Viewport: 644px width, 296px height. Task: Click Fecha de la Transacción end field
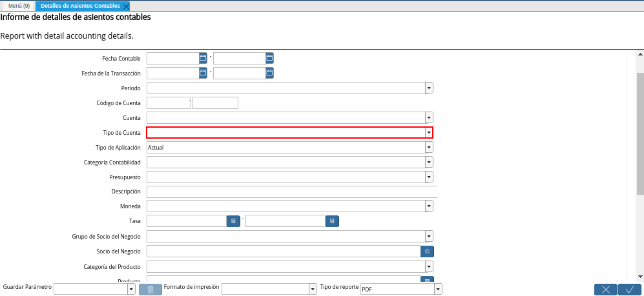[x=240, y=73]
